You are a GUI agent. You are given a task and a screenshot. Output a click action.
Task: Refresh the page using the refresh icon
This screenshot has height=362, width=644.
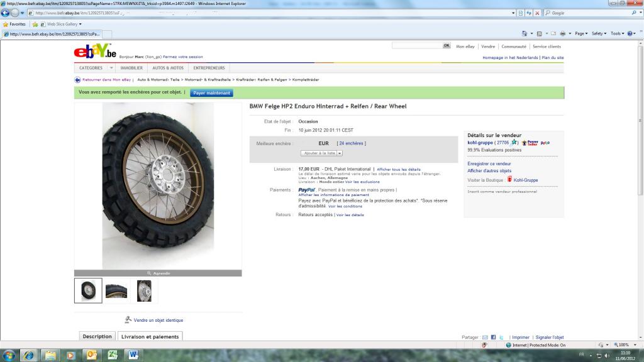[x=529, y=13]
